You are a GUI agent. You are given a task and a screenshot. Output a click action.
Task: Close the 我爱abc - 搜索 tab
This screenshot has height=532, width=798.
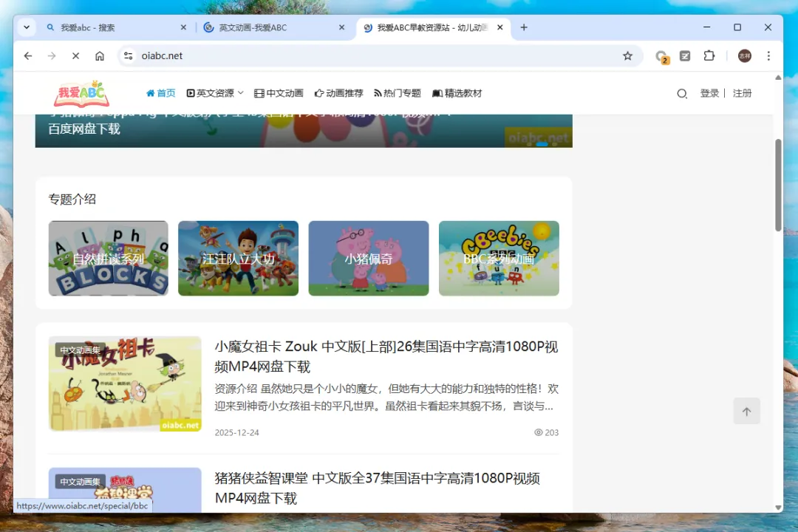[184, 27]
